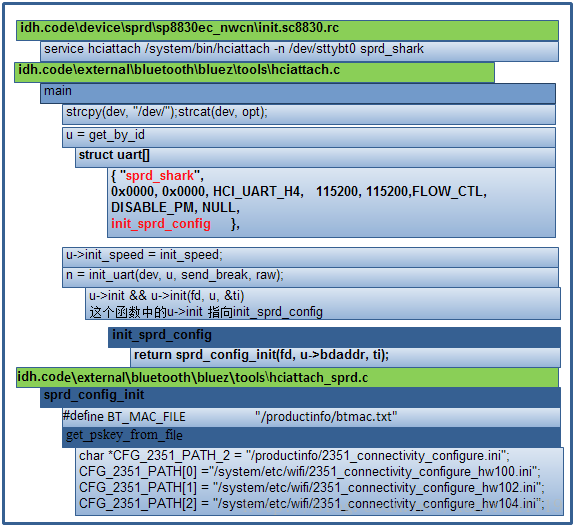574x526 pixels.
Task: Select 'u->init && u->init(fd, u, &ti)' line
Action: click(x=167, y=295)
